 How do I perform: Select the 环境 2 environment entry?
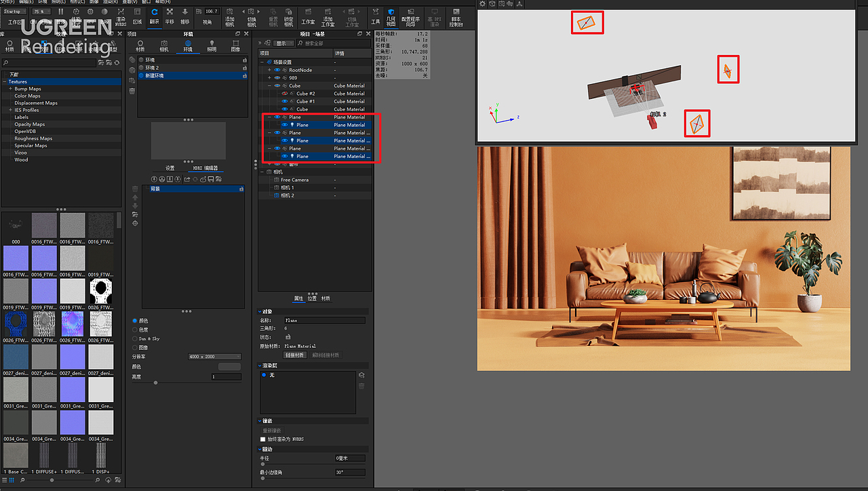tap(191, 68)
